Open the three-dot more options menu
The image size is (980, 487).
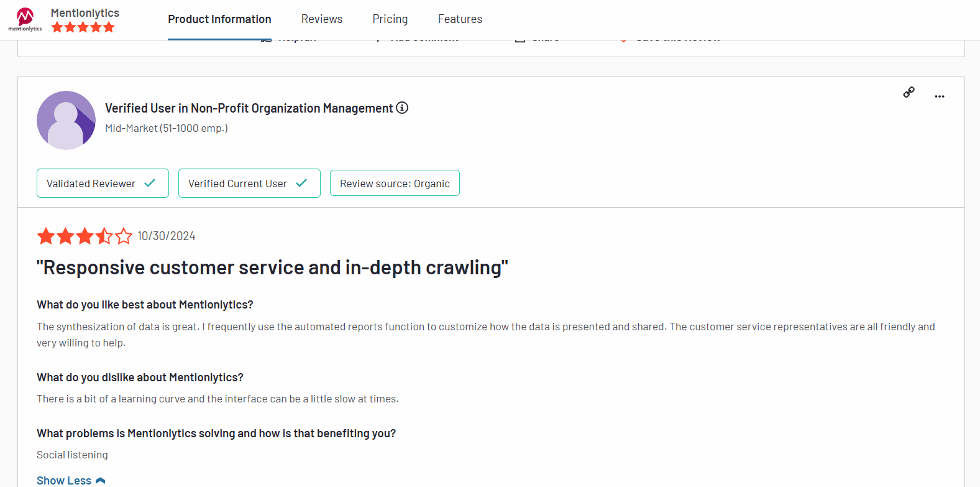(939, 96)
